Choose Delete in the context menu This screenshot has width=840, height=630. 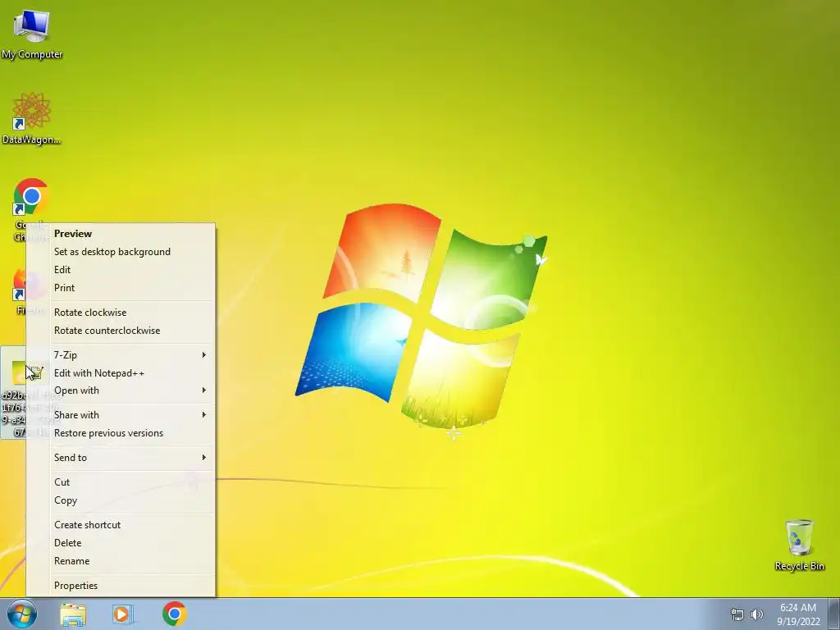tap(121, 543)
